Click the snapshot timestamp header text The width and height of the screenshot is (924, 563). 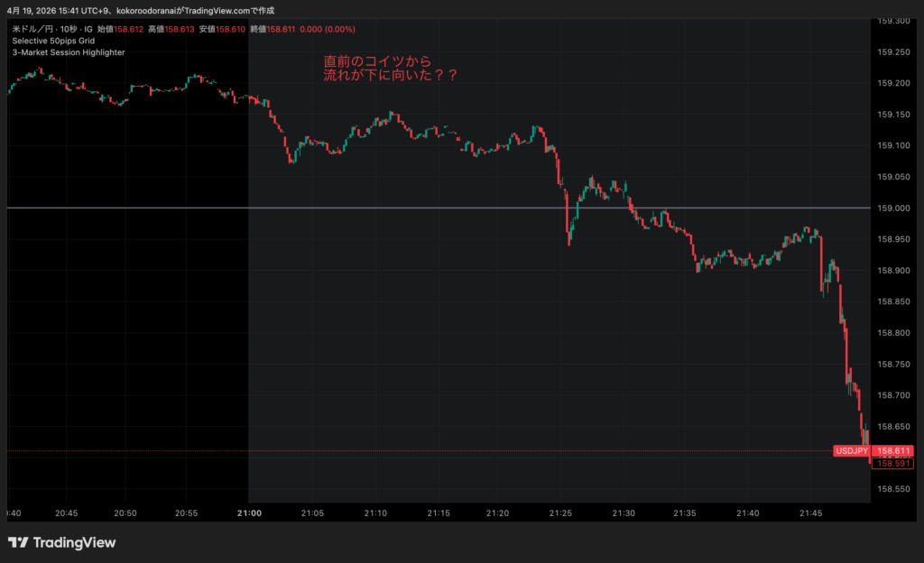(144, 10)
